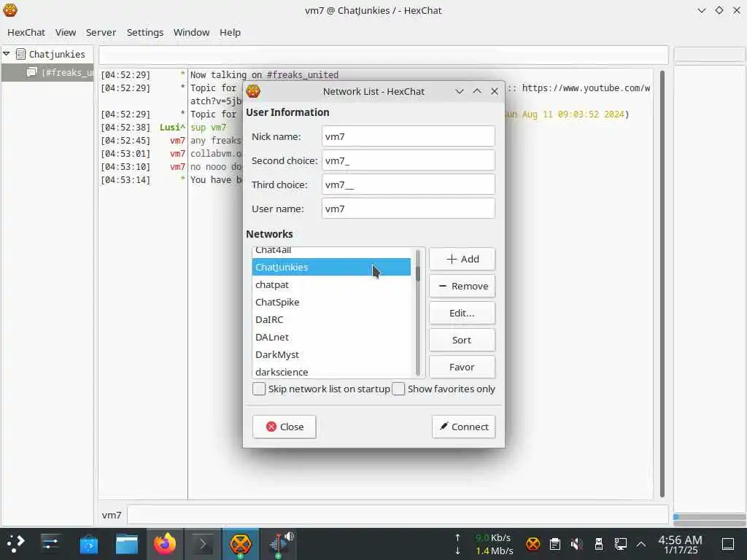Image resolution: width=747 pixels, height=560 pixels.
Task: Select the DaIRC network
Action: pos(331,319)
